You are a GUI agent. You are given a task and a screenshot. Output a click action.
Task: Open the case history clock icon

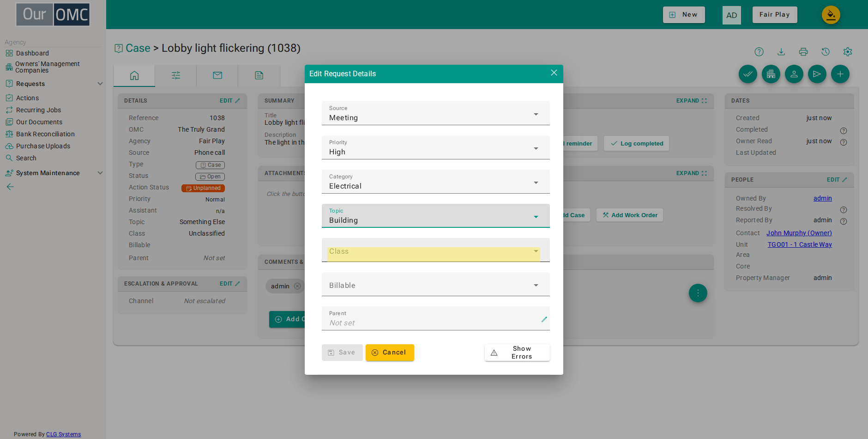tap(826, 52)
